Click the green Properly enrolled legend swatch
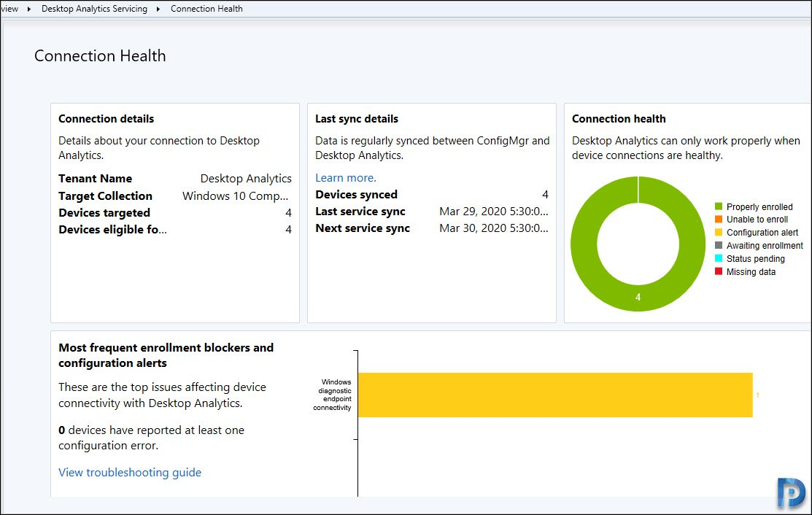This screenshot has height=515, width=812. [719, 206]
